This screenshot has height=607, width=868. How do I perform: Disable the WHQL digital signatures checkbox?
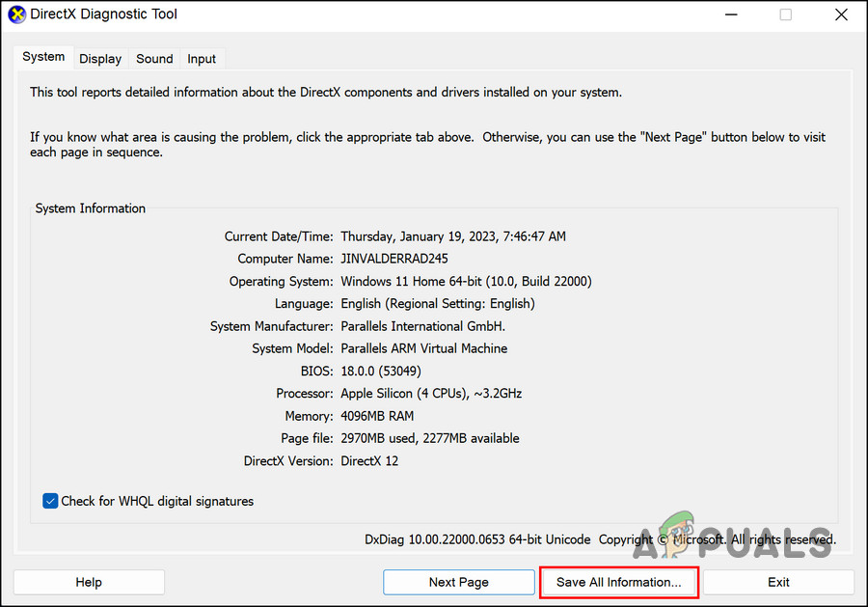click(50, 501)
